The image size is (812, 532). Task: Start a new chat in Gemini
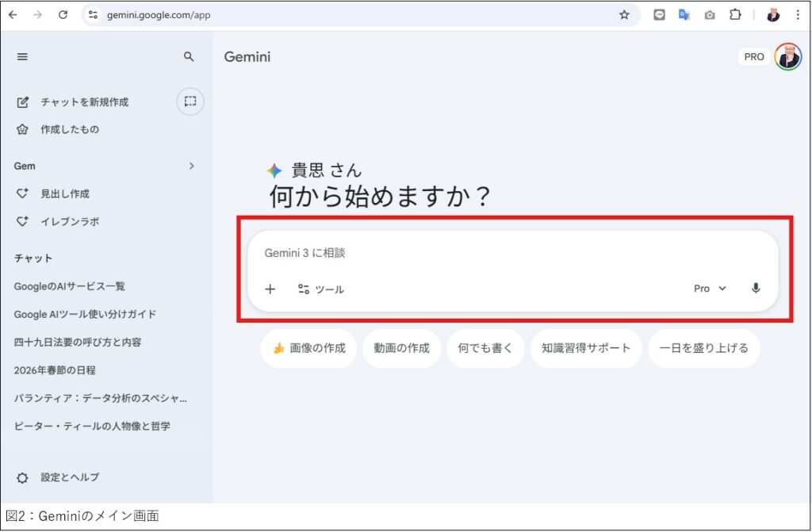pos(75,101)
